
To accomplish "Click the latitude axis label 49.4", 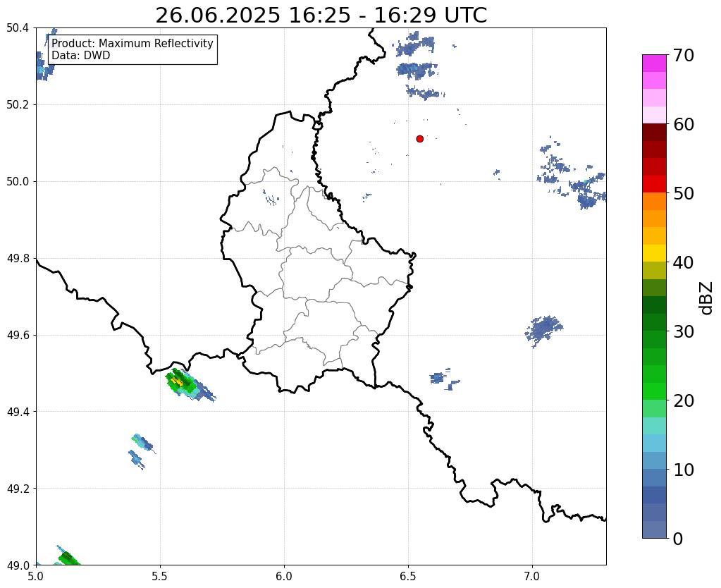I will [x=18, y=412].
